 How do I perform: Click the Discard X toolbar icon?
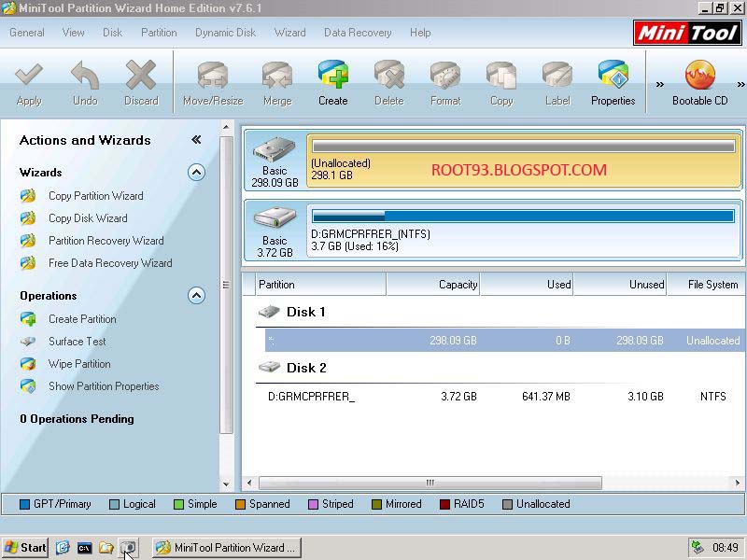pos(141,76)
